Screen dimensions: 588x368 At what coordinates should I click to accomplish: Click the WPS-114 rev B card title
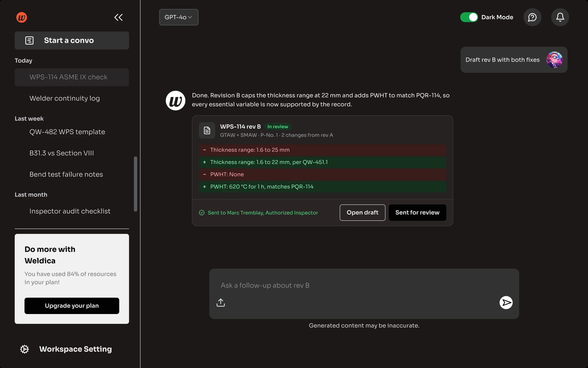(240, 127)
